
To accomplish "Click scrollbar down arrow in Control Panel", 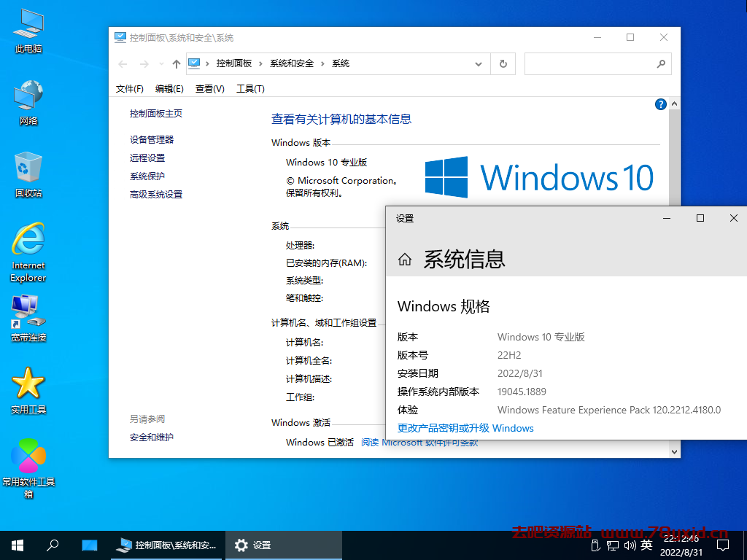I will [674, 452].
